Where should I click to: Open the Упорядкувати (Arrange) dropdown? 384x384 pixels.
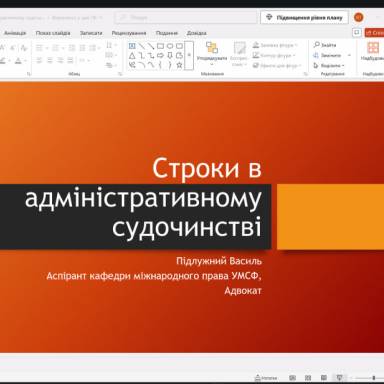[x=212, y=53]
